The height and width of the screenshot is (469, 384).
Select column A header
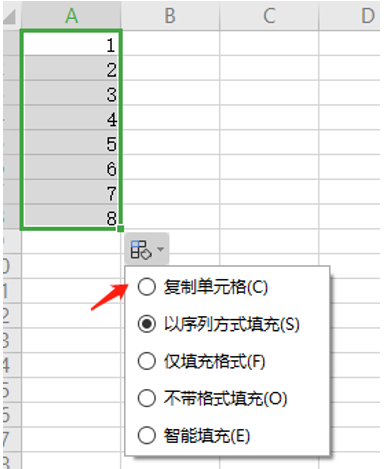pyautogui.click(x=71, y=15)
